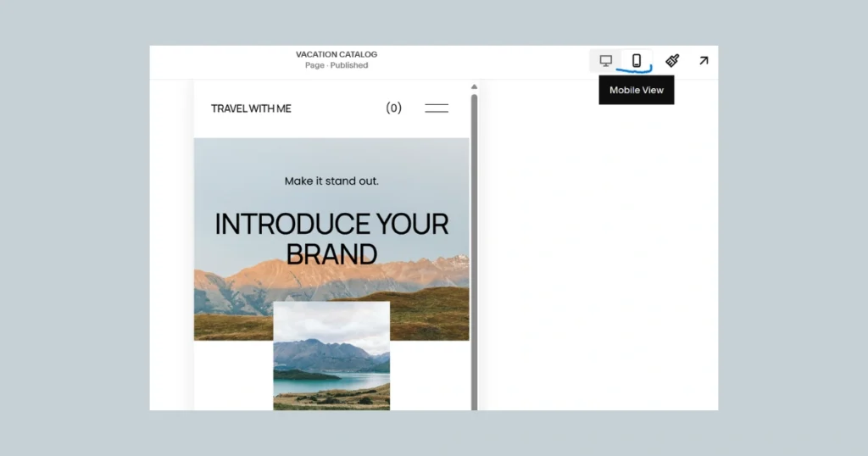Select the INTRODUCE YOUR BRAND heading
The width and height of the screenshot is (868, 456).
[x=331, y=238]
